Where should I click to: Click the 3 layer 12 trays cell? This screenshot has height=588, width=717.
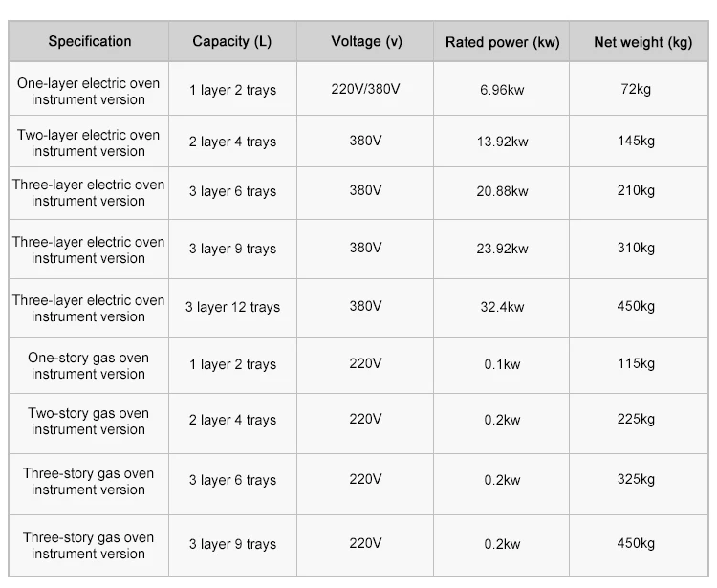pos(232,308)
